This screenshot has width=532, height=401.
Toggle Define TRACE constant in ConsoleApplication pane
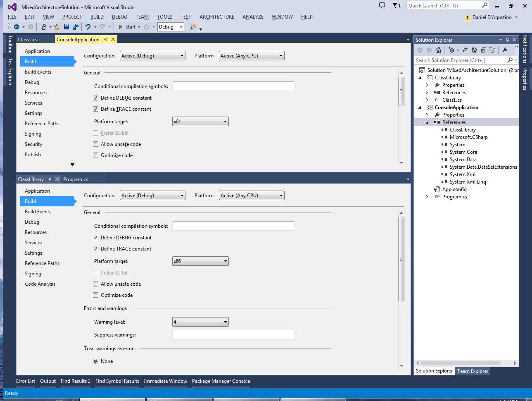coord(96,109)
